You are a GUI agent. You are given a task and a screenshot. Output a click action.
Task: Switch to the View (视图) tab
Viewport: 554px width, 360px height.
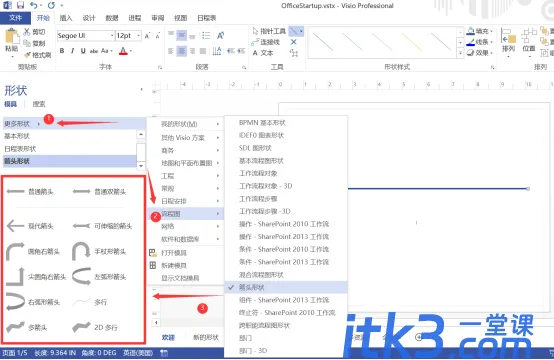click(180, 18)
